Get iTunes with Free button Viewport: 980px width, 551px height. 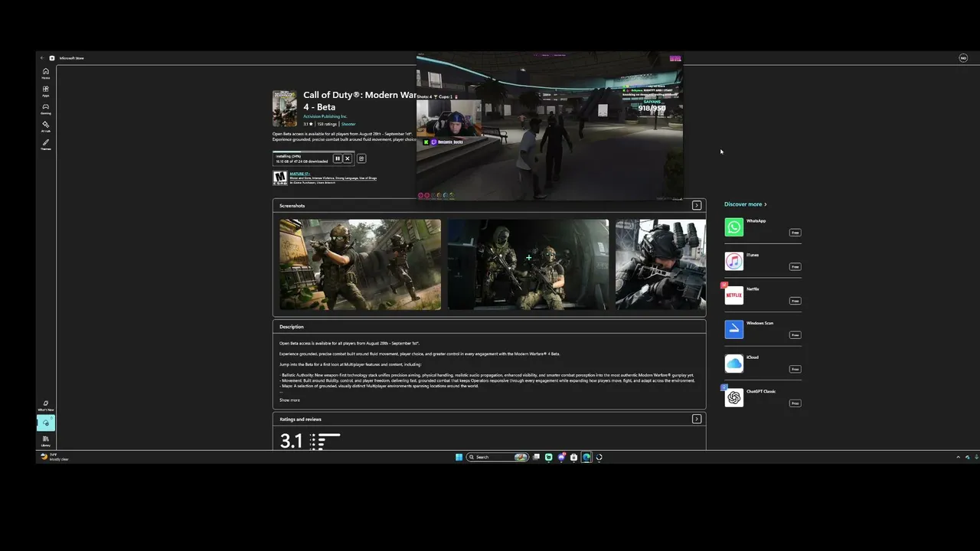tap(795, 266)
